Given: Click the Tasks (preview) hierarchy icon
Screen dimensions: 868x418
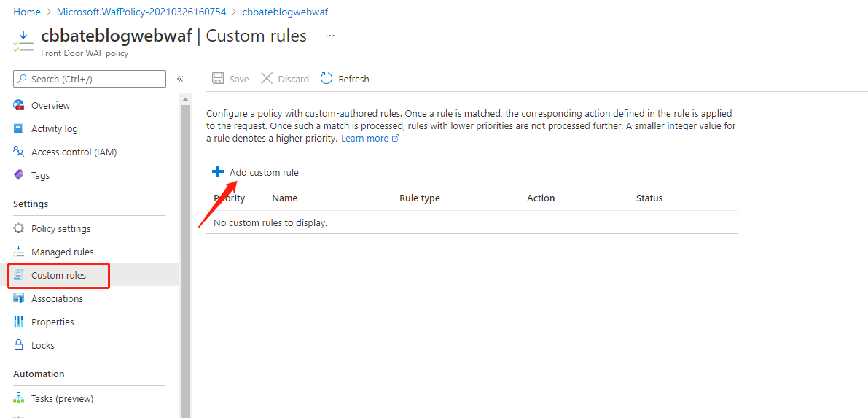Looking at the screenshot, I should click(19, 398).
